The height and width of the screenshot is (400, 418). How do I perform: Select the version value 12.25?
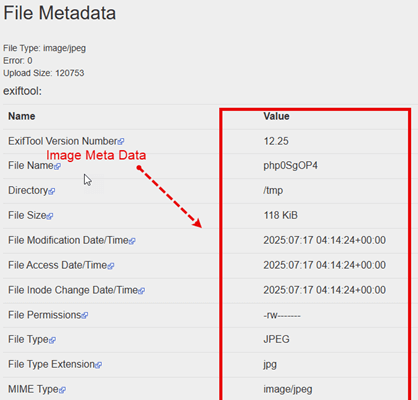point(276,141)
